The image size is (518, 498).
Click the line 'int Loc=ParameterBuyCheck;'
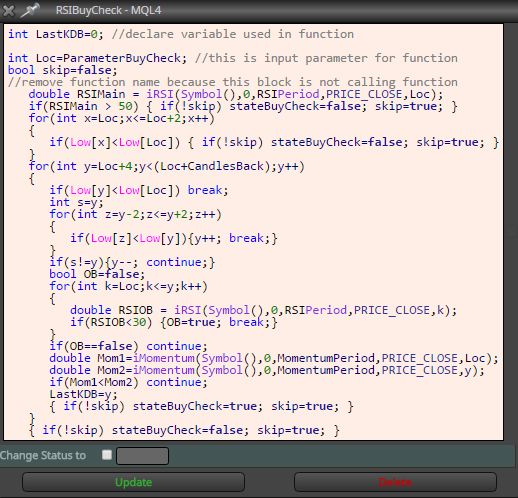[97, 58]
